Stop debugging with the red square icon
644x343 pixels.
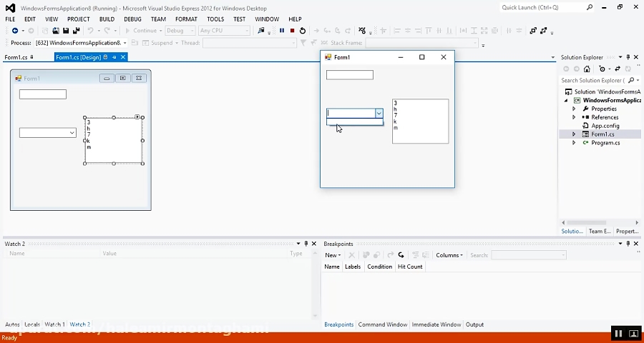coord(292,31)
